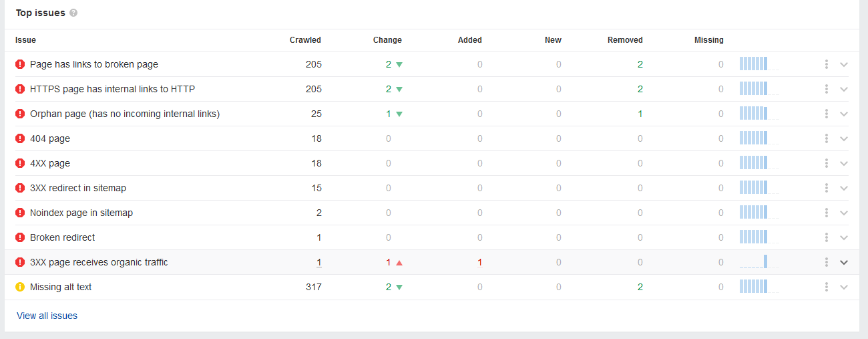Open three-dot menu for 3XX page receives organic traffic
This screenshot has height=339, width=868.
[x=827, y=262]
